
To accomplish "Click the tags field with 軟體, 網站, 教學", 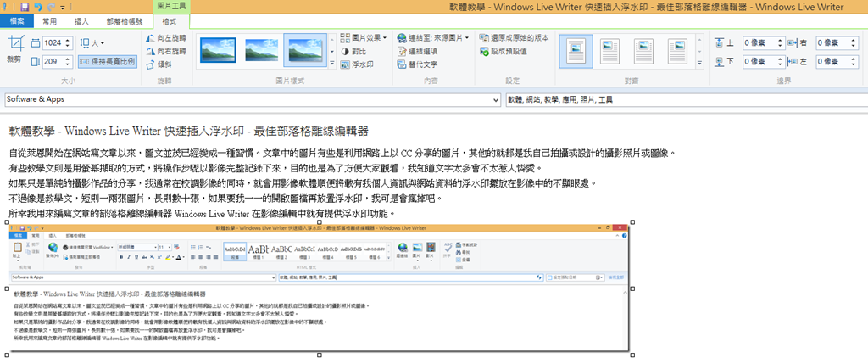I will pos(687,100).
